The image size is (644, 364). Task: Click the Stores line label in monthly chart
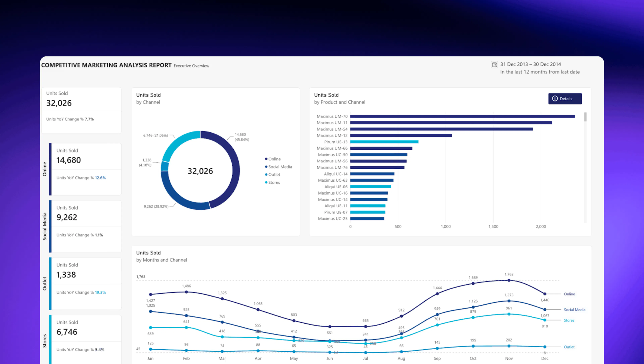(569, 321)
